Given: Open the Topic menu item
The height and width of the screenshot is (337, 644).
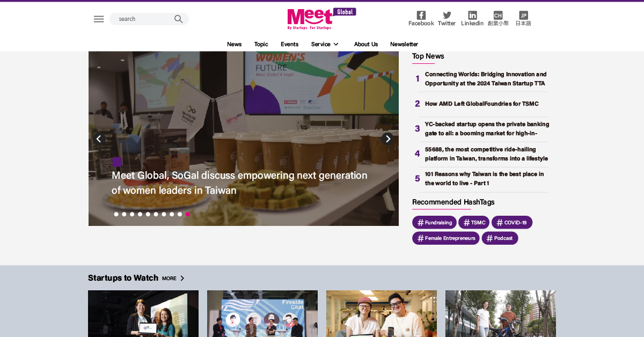Looking at the screenshot, I should pyautogui.click(x=261, y=44).
